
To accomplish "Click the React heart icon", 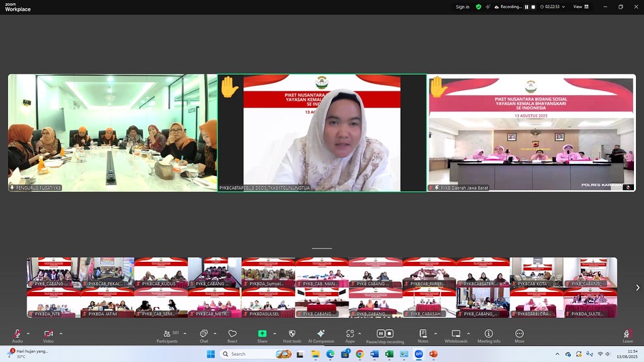I will (x=233, y=335).
